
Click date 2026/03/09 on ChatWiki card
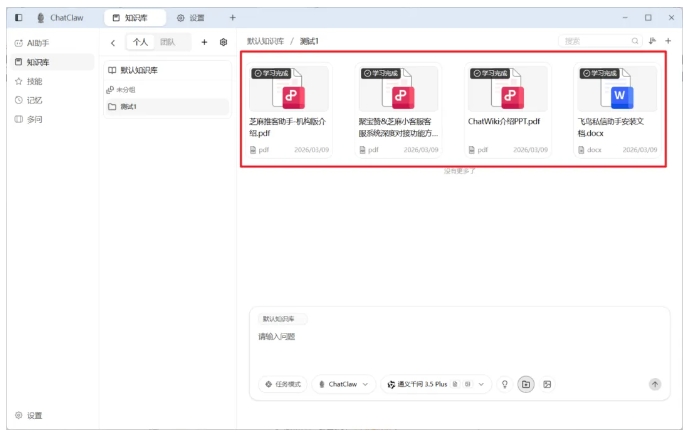tap(530, 150)
